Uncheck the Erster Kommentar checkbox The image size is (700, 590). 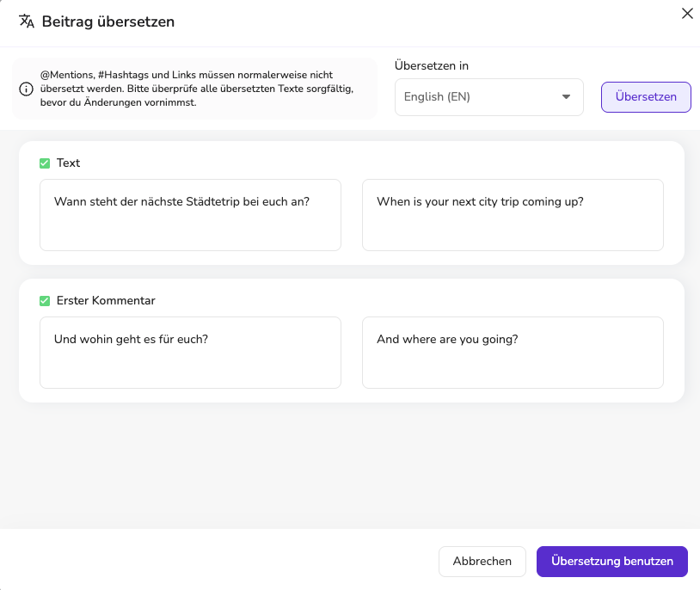[x=45, y=300]
